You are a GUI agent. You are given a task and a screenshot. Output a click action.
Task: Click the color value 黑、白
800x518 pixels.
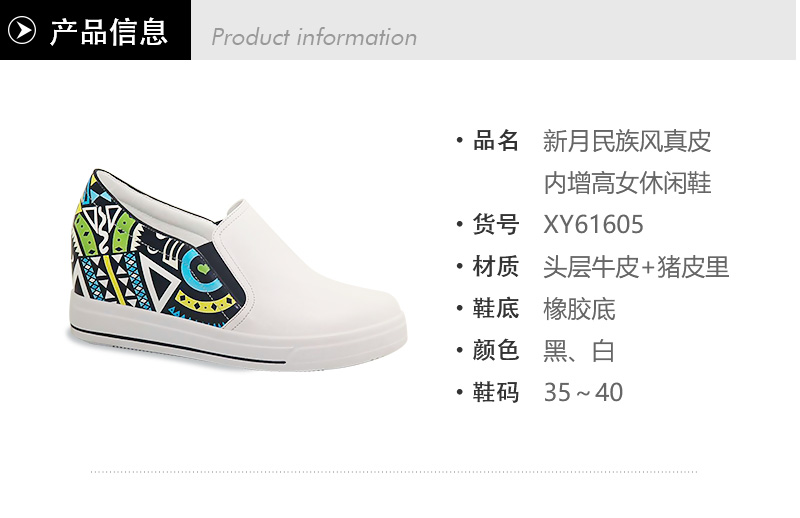[579, 351]
